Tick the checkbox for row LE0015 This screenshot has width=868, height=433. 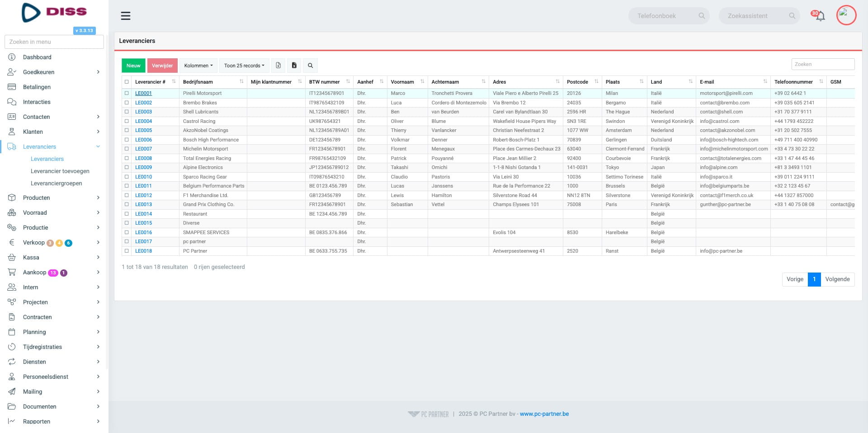click(x=127, y=223)
